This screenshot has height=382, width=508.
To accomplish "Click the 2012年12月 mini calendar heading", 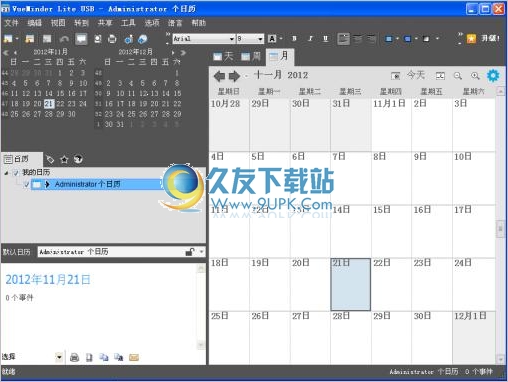I will coord(135,52).
